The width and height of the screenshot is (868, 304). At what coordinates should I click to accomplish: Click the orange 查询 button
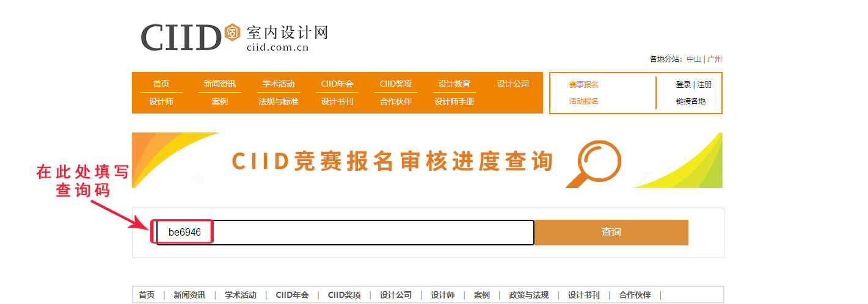click(x=611, y=233)
